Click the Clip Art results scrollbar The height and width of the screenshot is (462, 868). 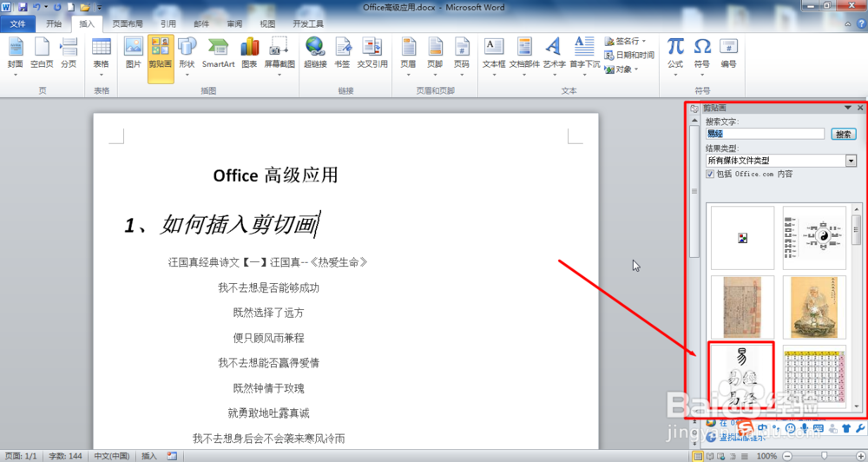pyautogui.click(x=857, y=229)
